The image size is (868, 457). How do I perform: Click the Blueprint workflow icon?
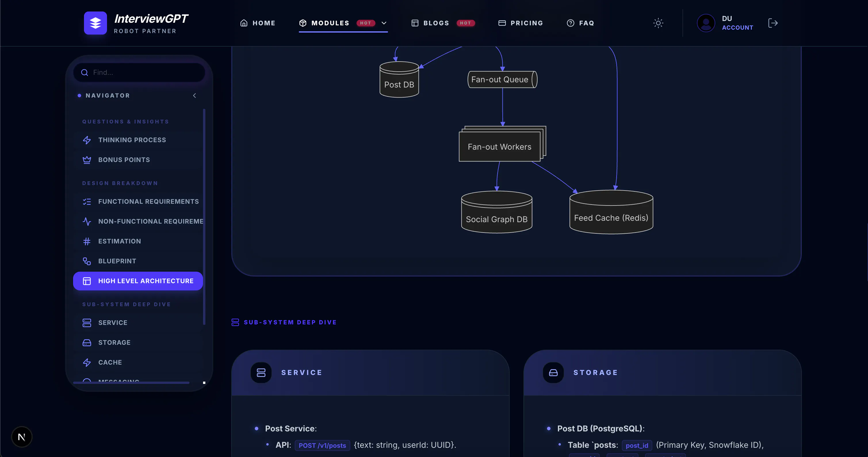87,261
